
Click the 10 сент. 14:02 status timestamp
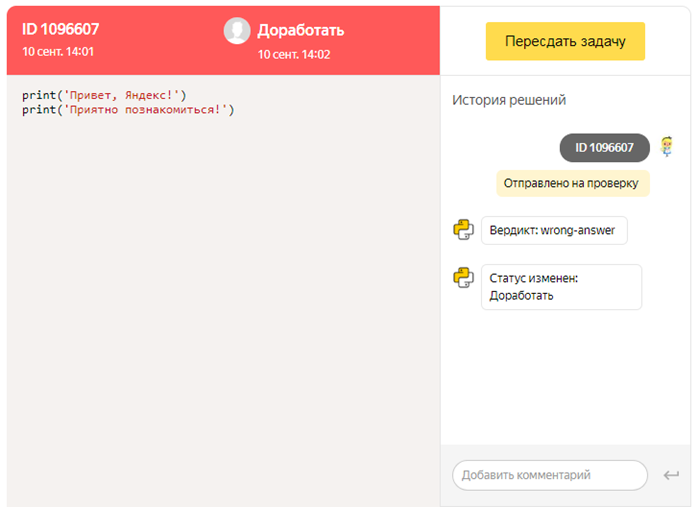point(294,55)
